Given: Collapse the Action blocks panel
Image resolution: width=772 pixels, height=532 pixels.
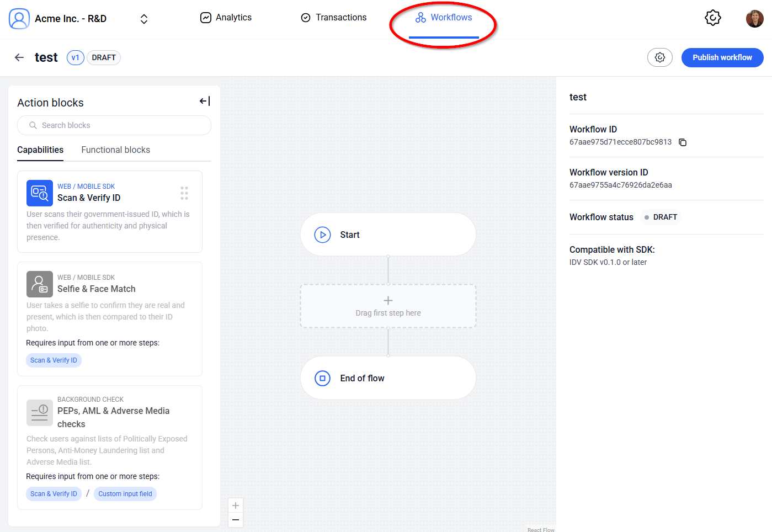Looking at the screenshot, I should (x=204, y=101).
